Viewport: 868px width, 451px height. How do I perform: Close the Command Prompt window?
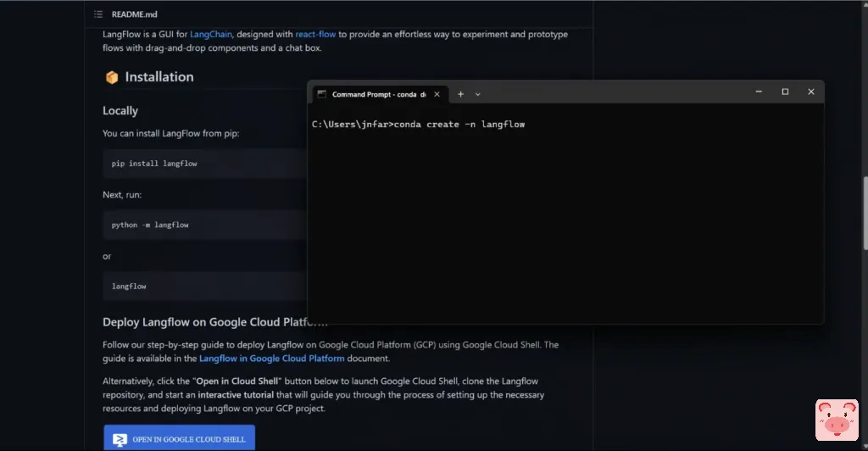(x=811, y=92)
